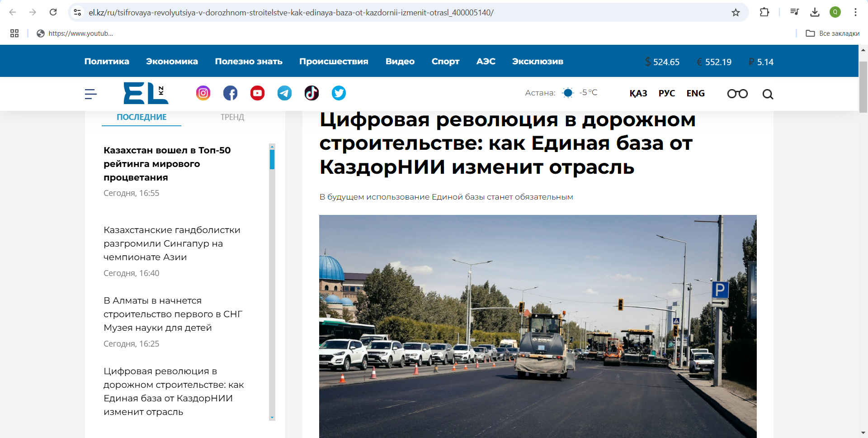868x438 pixels.
Task: Click the ruble rate 5.14
Action: [761, 62]
